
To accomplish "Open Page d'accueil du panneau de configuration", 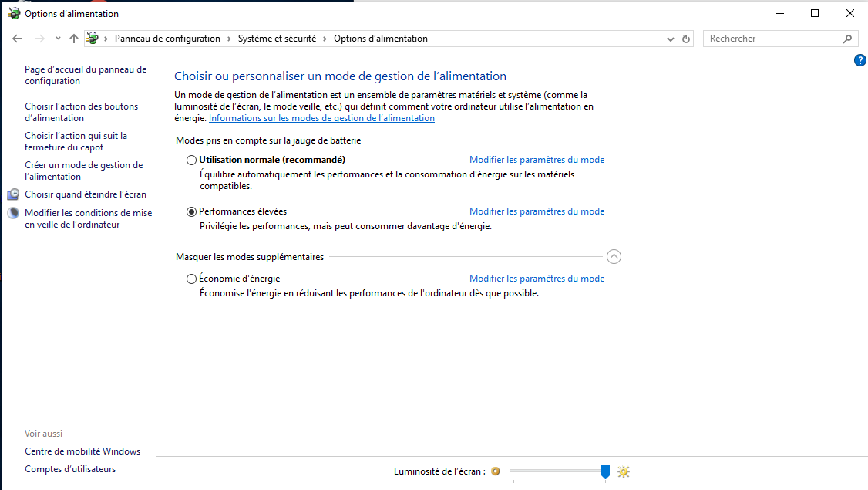I will 86,75.
